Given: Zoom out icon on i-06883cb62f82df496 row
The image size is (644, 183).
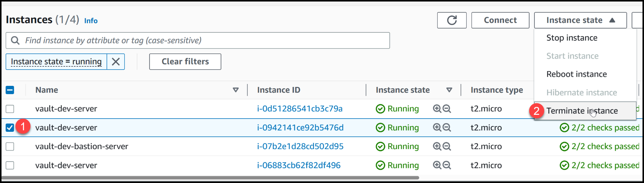Looking at the screenshot, I should [447, 165].
